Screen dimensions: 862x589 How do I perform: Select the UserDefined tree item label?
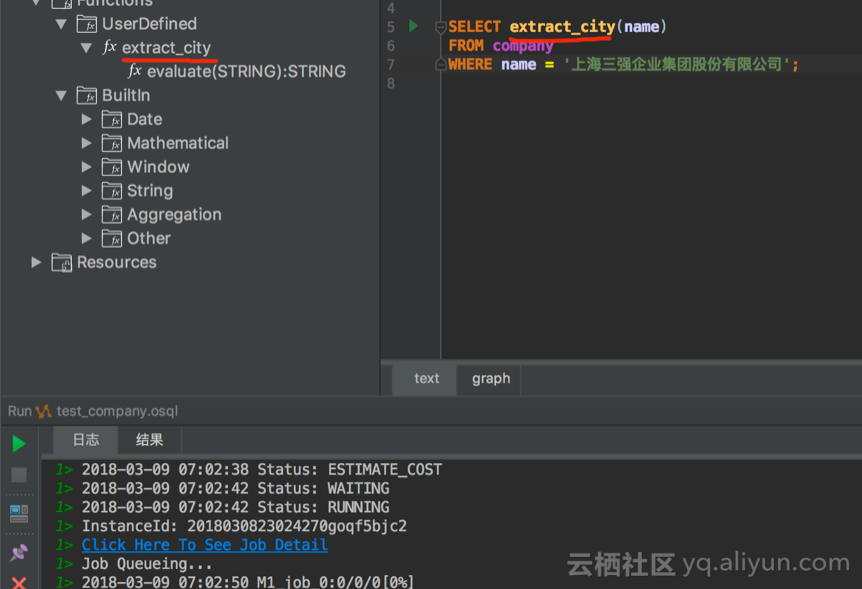pyautogui.click(x=149, y=24)
